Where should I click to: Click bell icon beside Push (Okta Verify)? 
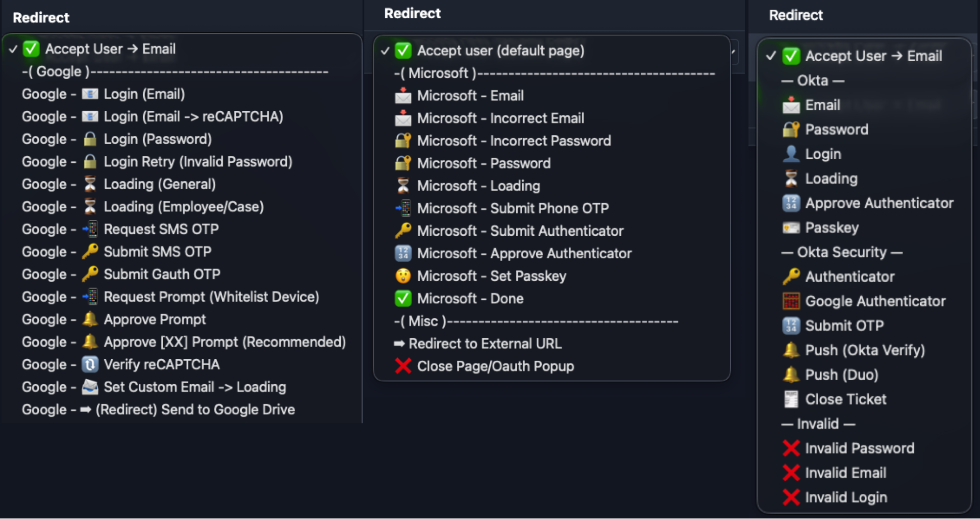click(791, 350)
